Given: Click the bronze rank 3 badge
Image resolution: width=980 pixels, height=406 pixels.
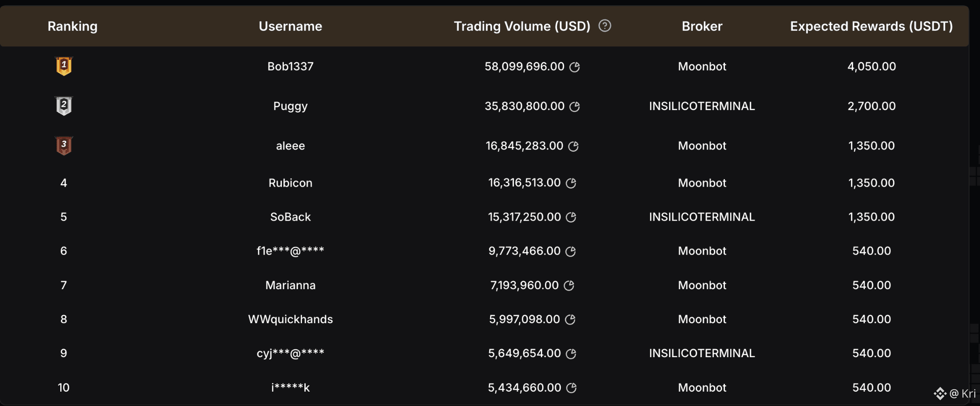Looking at the screenshot, I should pos(64,146).
